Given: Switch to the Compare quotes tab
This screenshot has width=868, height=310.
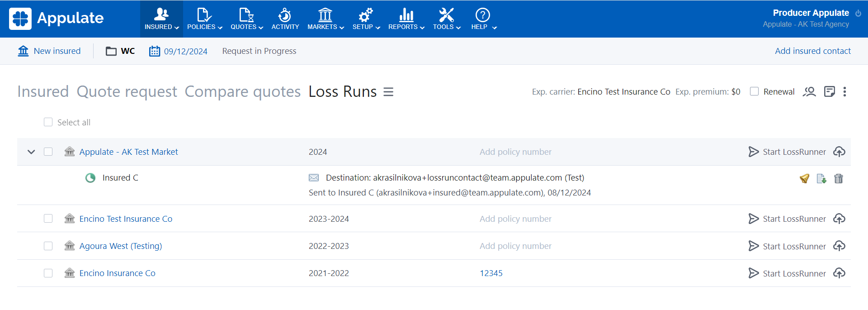Looking at the screenshot, I should (242, 91).
